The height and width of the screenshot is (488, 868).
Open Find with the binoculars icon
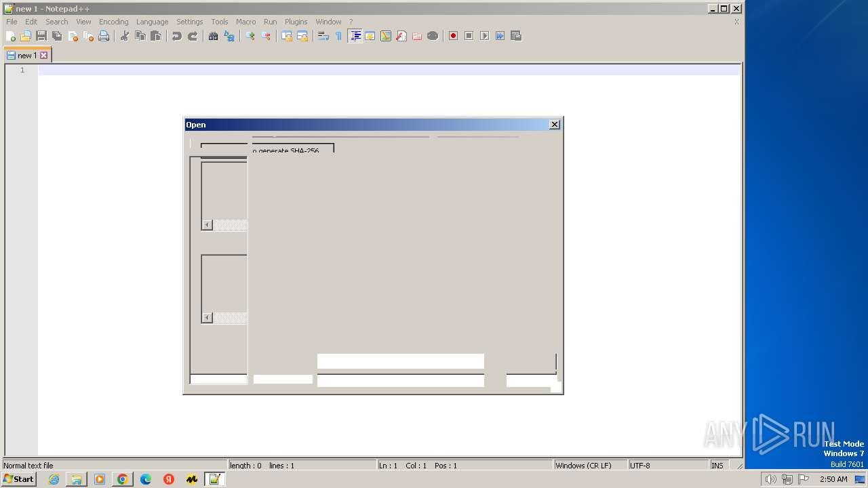tap(213, 36)
